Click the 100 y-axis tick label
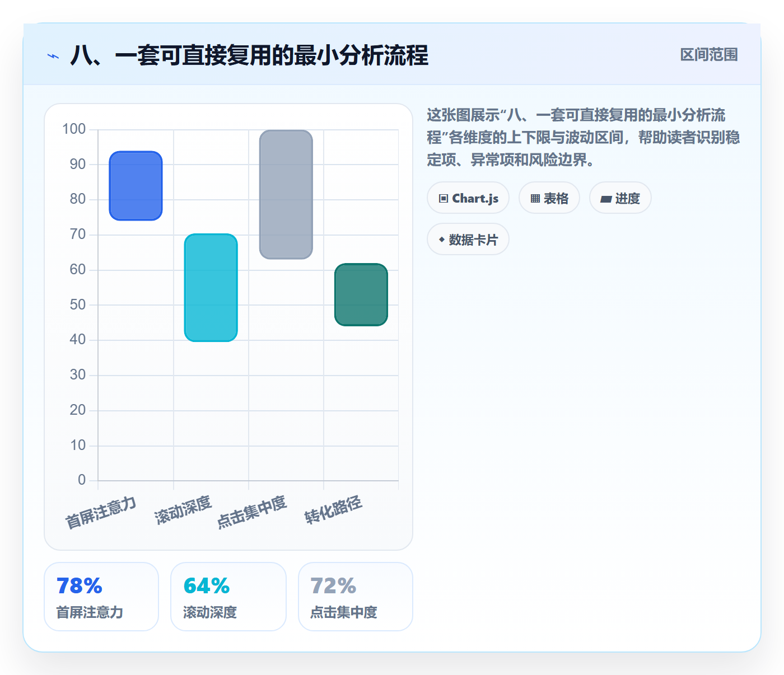The image size is (784, 675). coord(74,129)
